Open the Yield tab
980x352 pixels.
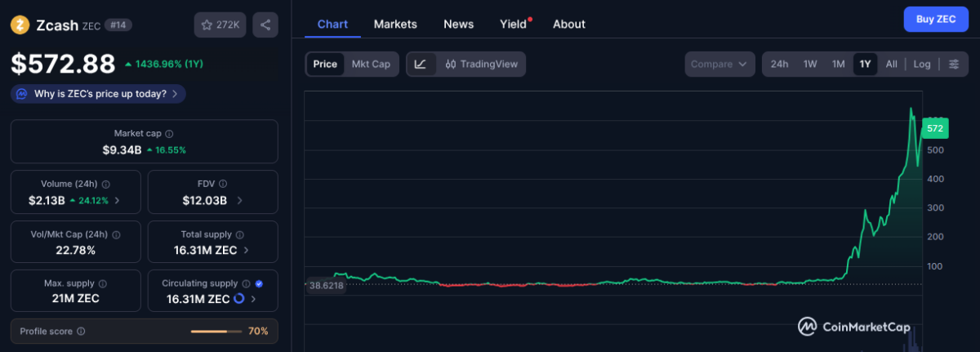pos(514,25)
